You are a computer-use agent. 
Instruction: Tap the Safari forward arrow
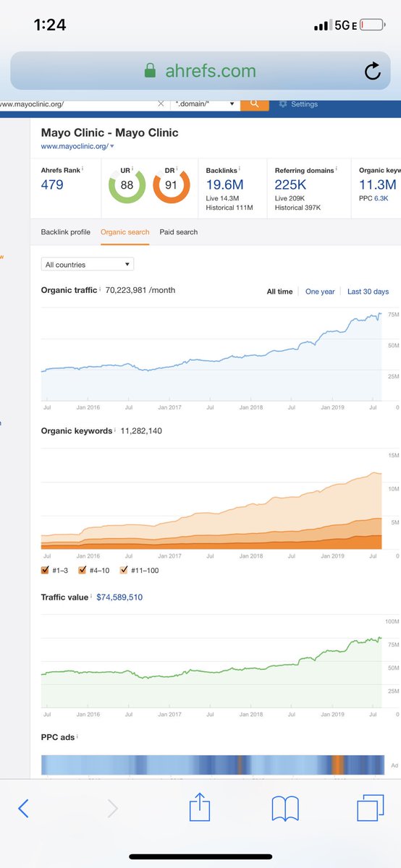112,808
